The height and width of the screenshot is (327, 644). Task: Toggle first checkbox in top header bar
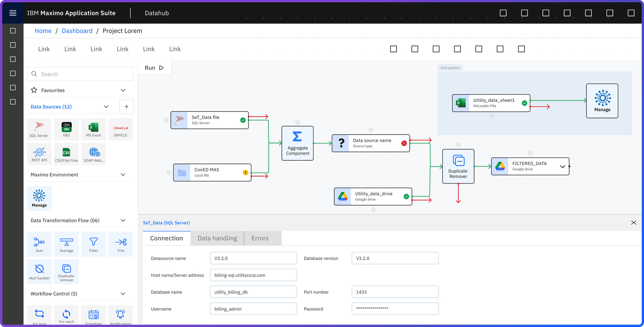point(503,13)
